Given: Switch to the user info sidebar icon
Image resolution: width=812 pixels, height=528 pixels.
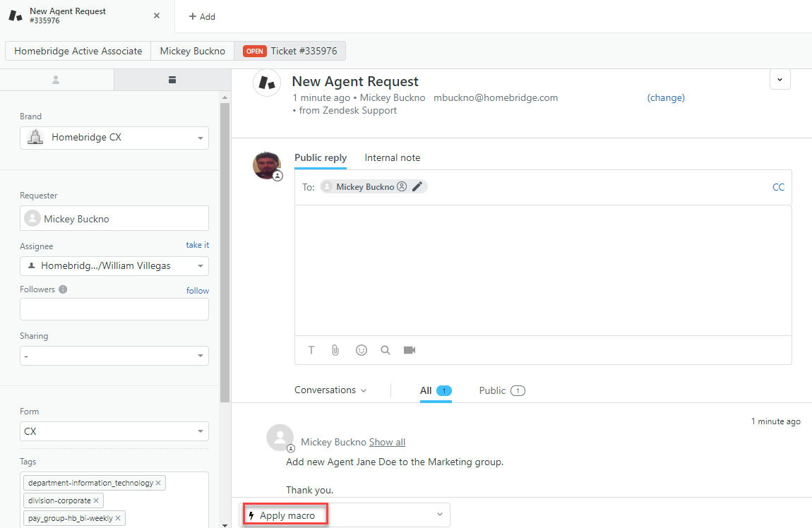Looking at the screenshot, I should [56, 80].
